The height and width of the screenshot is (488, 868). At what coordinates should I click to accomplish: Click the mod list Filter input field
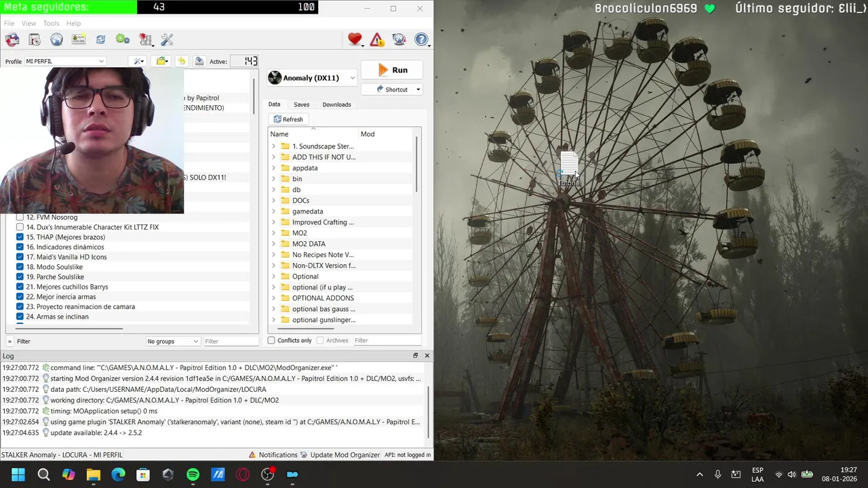click(x=231, y=341)
